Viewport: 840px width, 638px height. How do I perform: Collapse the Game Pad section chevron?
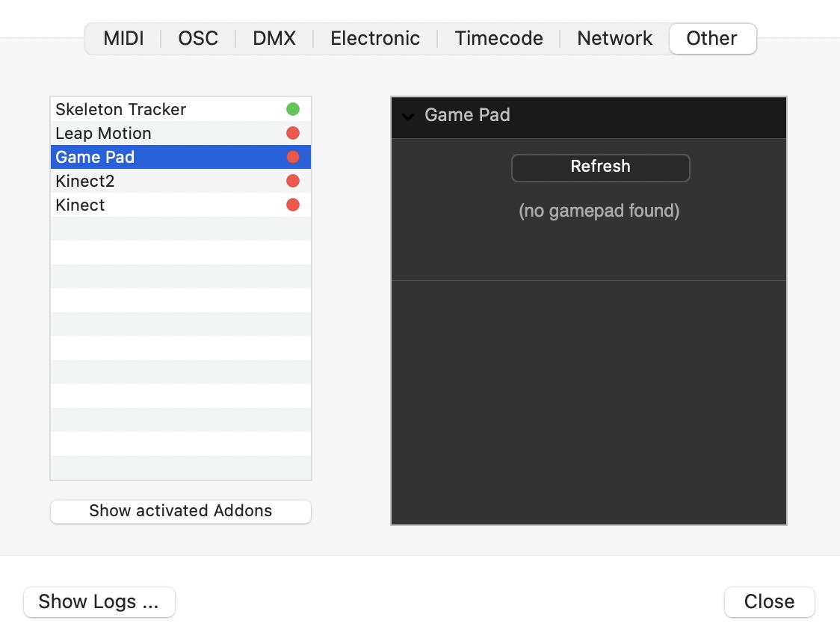coord(408,116)
